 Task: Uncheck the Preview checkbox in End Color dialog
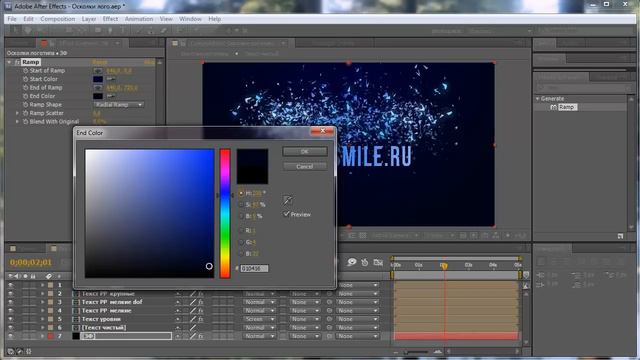pyautogui.click(x=287, y=214)
